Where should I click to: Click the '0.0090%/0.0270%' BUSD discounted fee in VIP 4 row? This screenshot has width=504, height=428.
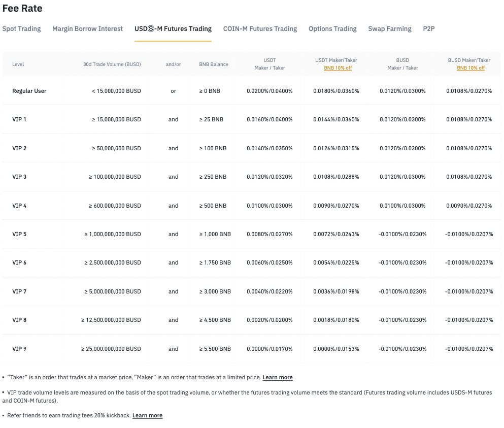click(469, 206)
